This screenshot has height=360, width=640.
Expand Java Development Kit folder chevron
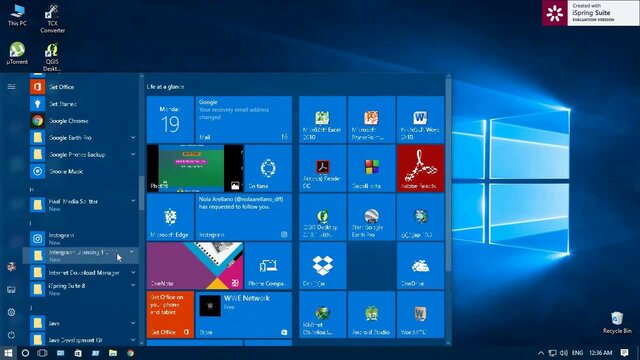[133, 340]
